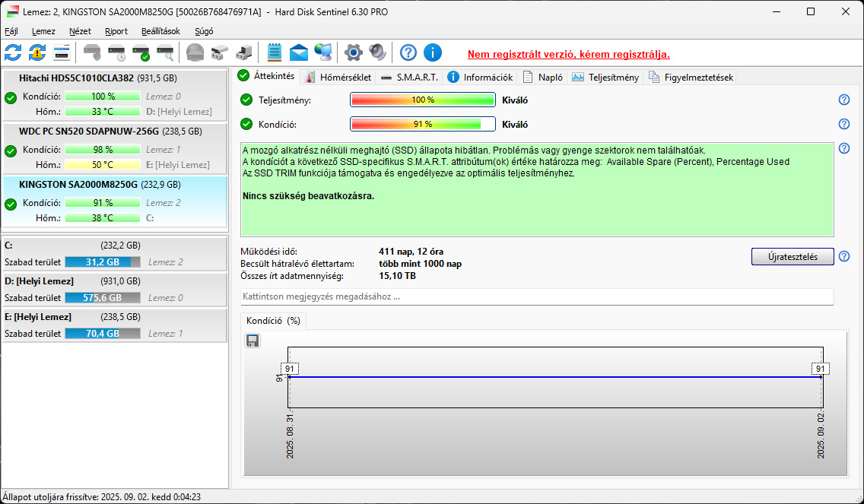Click the help icon next to Újratesztelés
864x504 pixels.
pyautogui.click(x=843, y=256)
